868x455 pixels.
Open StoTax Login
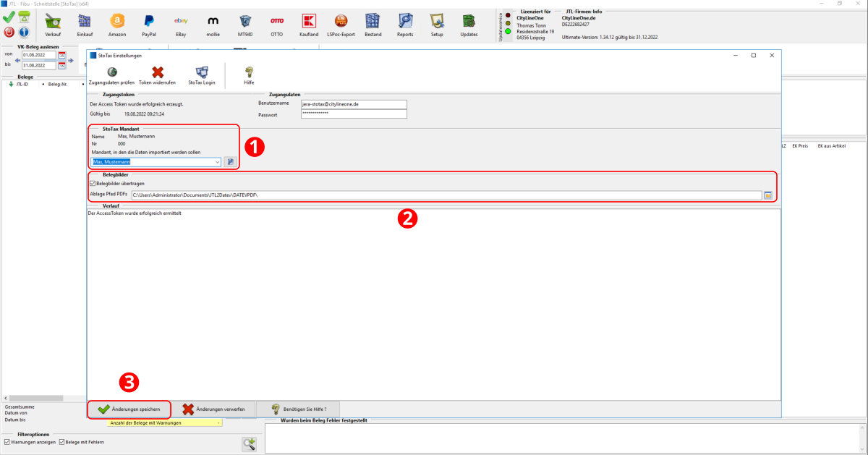tap(202, 75)
